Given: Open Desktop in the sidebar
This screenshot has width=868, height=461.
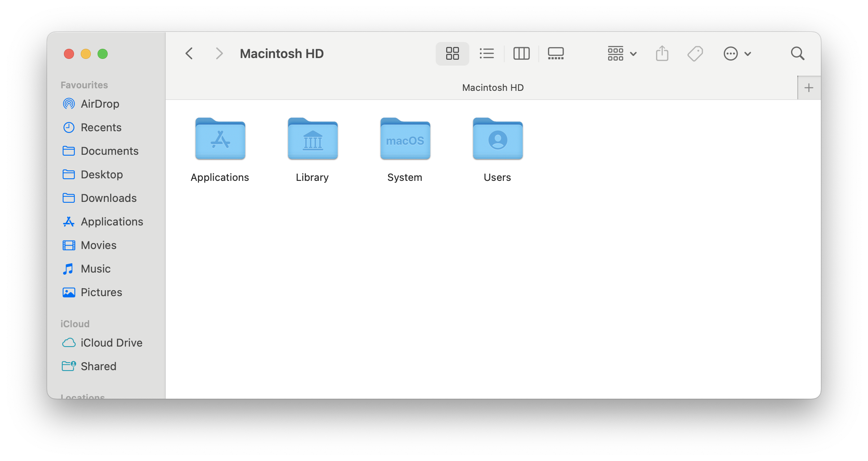Looking at the screenshot, I should [x=106, y=175].
